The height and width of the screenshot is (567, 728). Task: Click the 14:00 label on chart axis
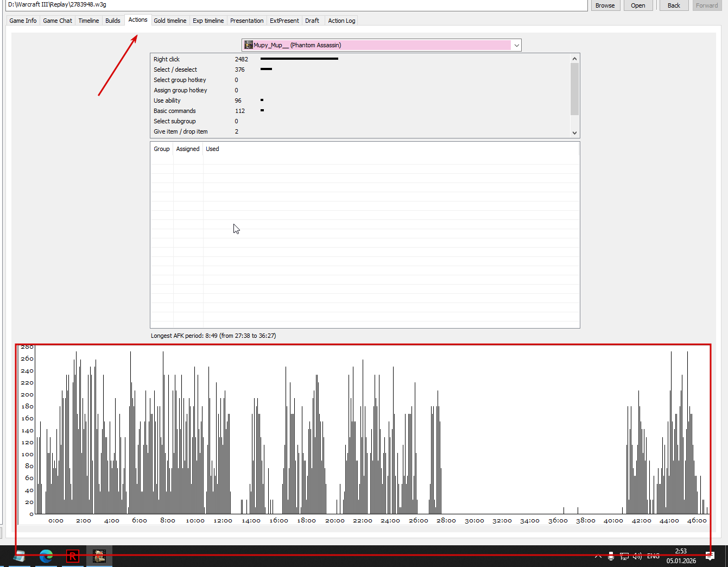[x=251, y=520]
